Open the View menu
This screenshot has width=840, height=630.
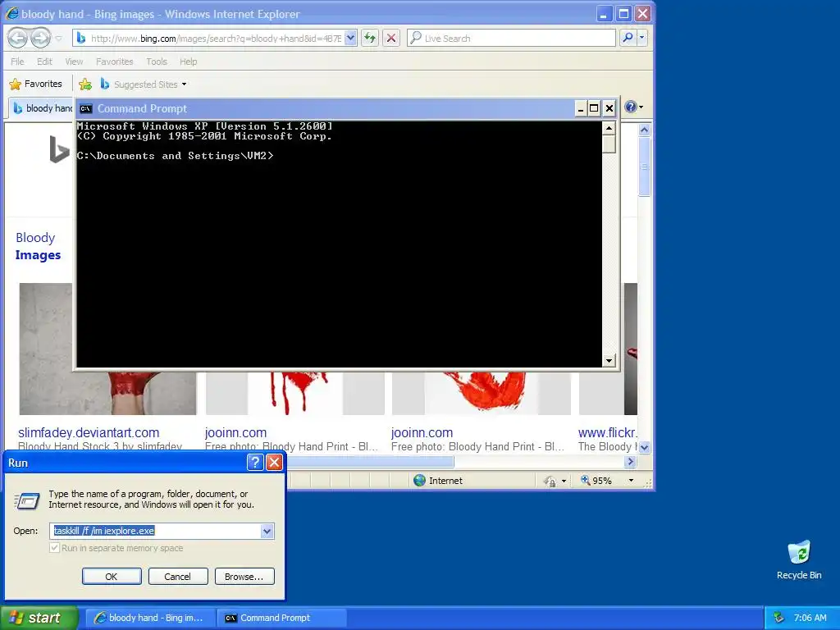tap(74, 62)
